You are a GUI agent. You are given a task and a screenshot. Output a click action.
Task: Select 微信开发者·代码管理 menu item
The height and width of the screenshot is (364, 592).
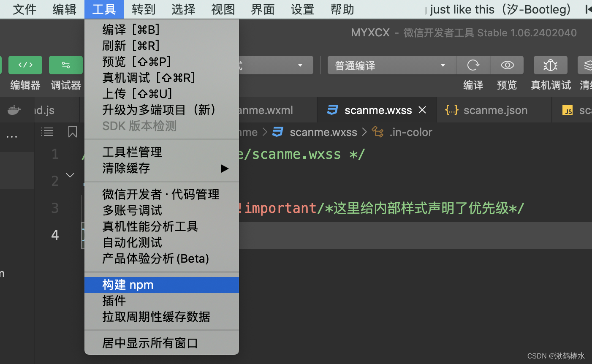coord(162,194)
